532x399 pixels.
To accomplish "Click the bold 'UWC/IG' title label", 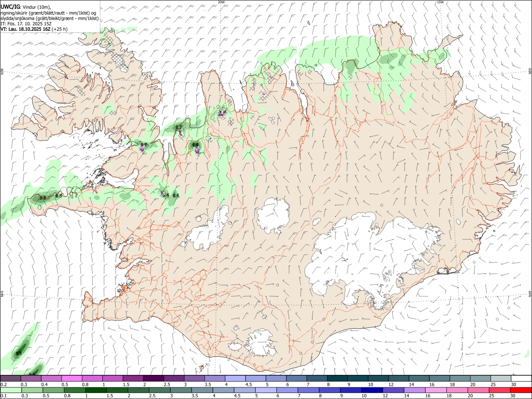I will pyautogui.click(x=10, y=7).
